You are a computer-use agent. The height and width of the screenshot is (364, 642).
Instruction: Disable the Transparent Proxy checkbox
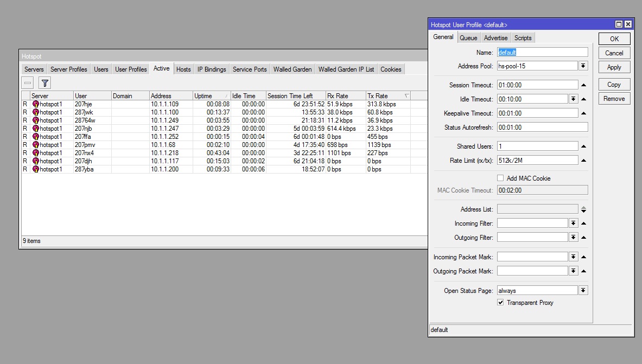[500, 303]
